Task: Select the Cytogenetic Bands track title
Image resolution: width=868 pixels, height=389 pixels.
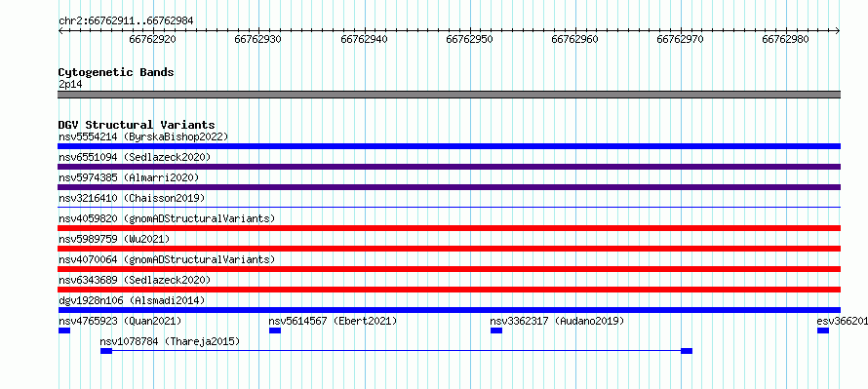Action: point(116,72)
